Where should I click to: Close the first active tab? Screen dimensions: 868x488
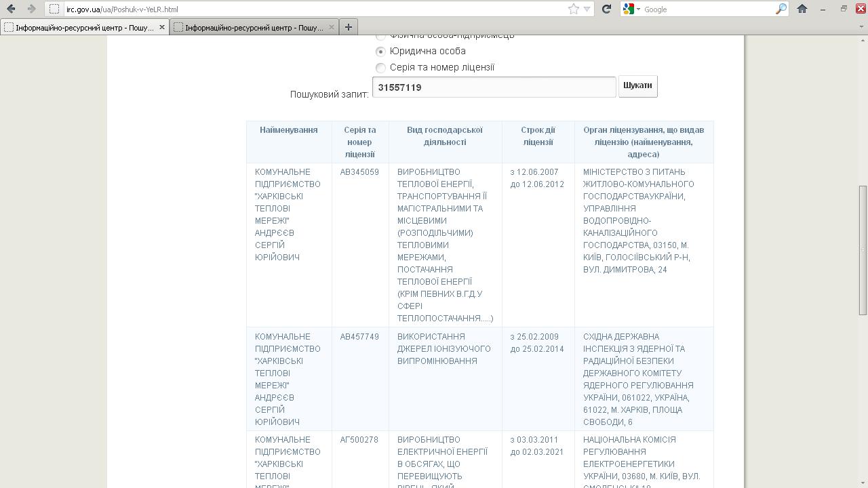(162, 27)
